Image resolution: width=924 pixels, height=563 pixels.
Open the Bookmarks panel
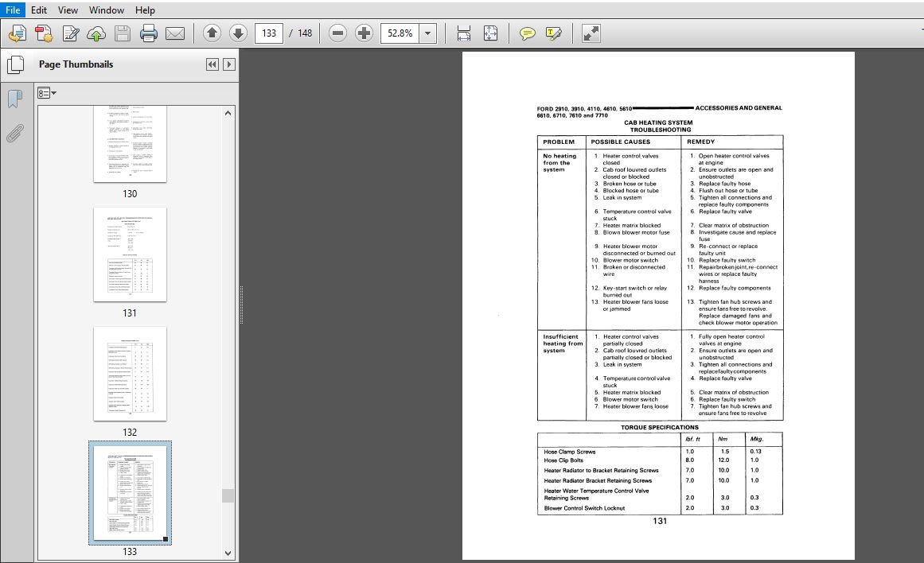pyautogui.click(x=15, y=99)
